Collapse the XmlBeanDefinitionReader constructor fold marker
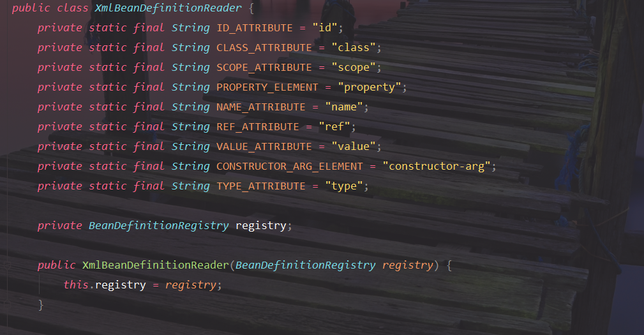 coord(7,265)
